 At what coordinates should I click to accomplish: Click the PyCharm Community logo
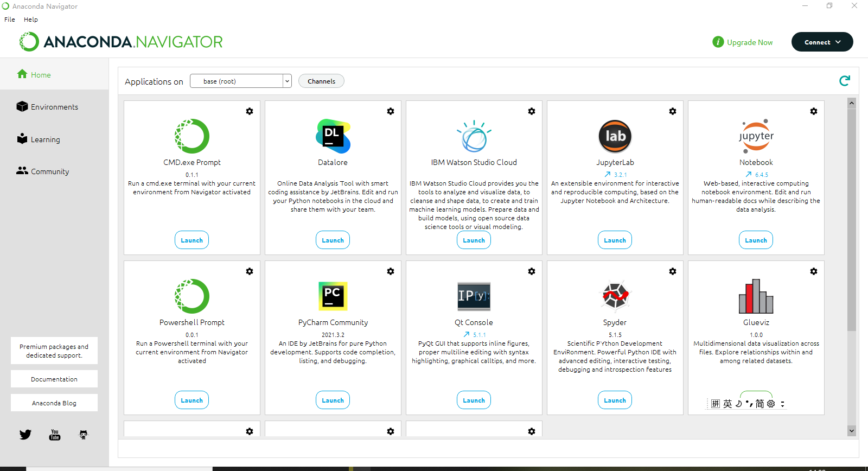tap(333, 296)
